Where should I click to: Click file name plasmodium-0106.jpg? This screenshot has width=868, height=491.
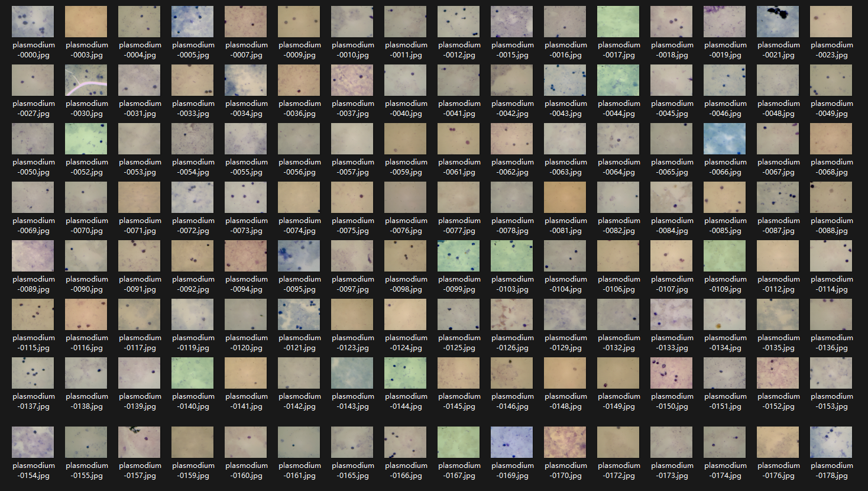pyautogui.click(x=619, y=284)
